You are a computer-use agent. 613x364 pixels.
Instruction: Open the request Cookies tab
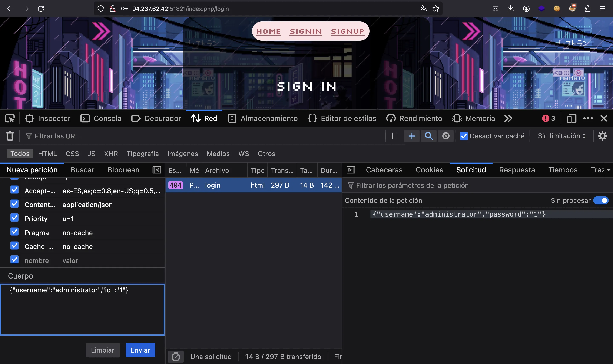[x=429, y=170]
